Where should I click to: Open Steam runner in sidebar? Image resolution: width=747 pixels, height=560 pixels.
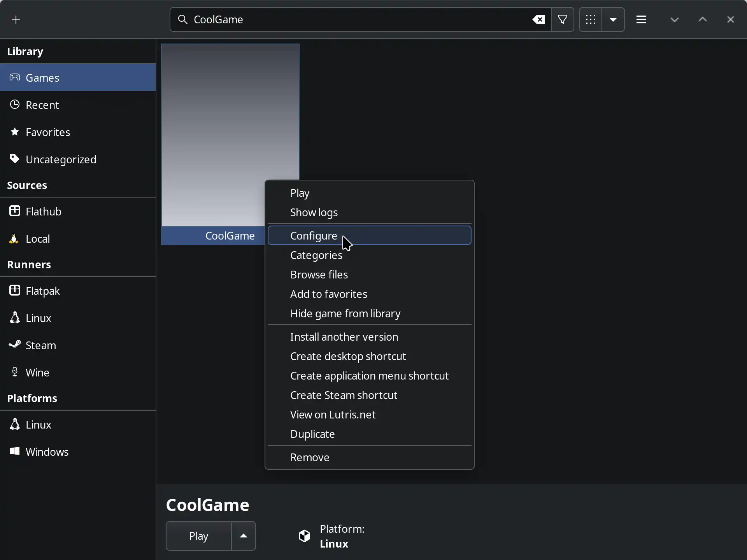[x=40, y=345]
